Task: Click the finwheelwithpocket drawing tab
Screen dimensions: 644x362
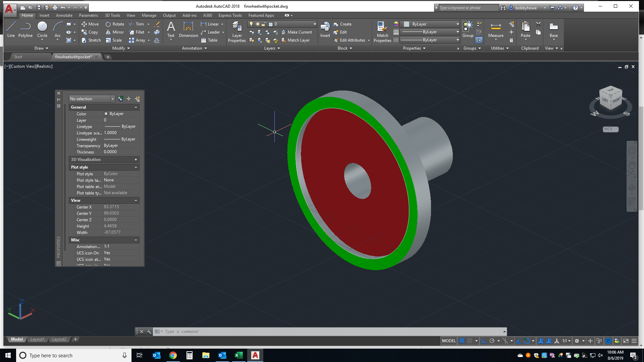Action: 72,57
